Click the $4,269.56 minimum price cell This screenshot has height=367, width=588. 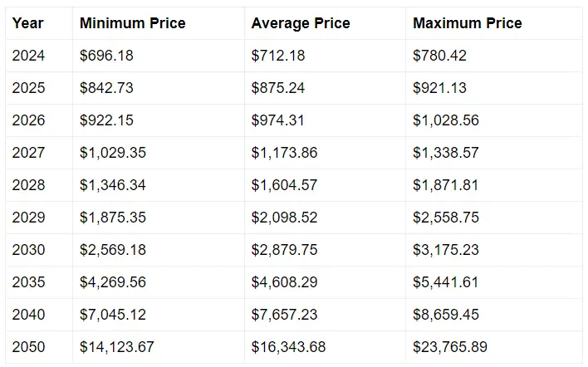tap(113, 282)
